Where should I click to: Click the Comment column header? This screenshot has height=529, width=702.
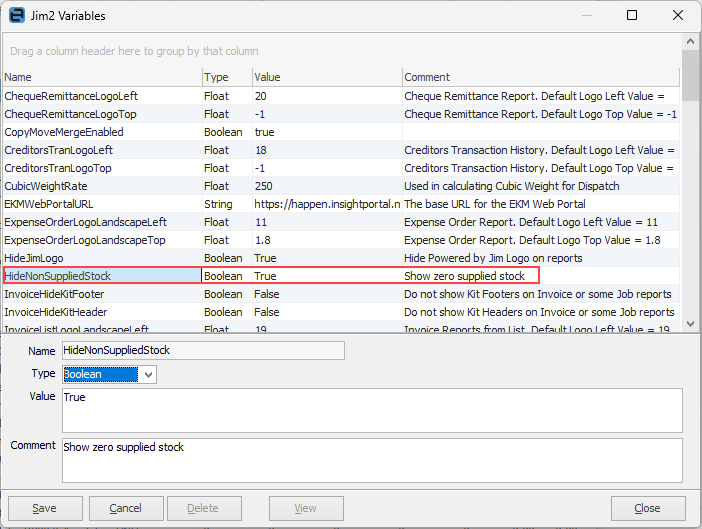click(x=540, y=77)
